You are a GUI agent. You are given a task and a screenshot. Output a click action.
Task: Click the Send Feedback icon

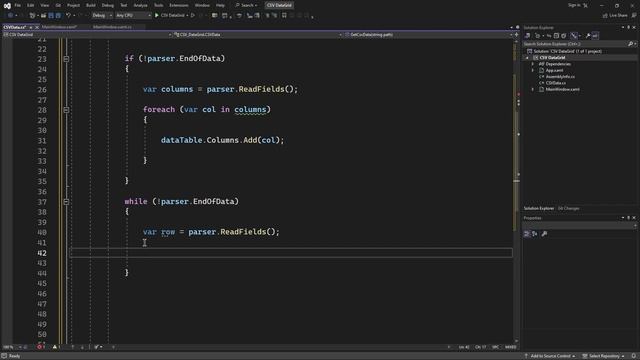point(634,16)
